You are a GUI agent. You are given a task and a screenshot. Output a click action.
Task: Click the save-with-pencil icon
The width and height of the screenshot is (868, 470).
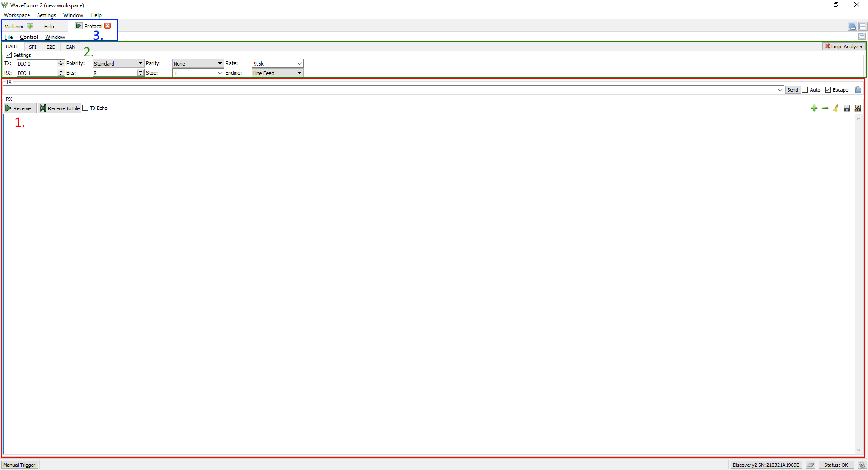(858, 108)
